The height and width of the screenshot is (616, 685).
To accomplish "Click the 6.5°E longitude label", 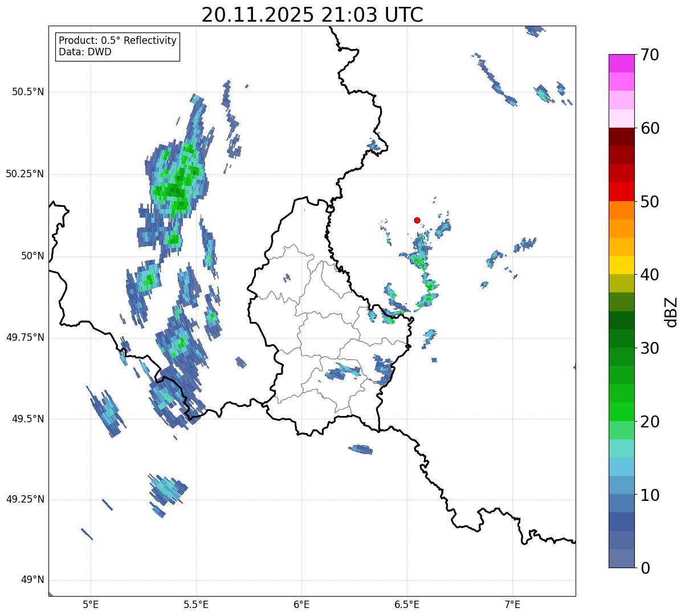I will tap(407, 604).
